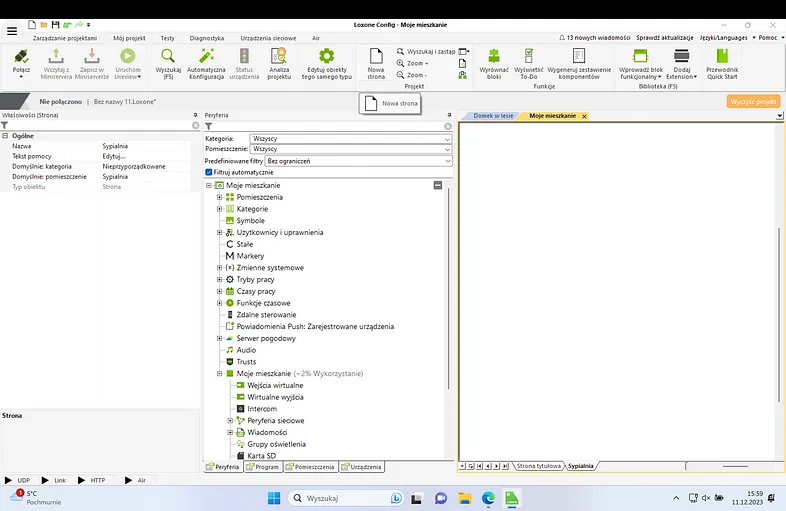Viewport: 786px width, 511px height.
Task: Switch to Air ribbon tab
Action: (316, 38)
